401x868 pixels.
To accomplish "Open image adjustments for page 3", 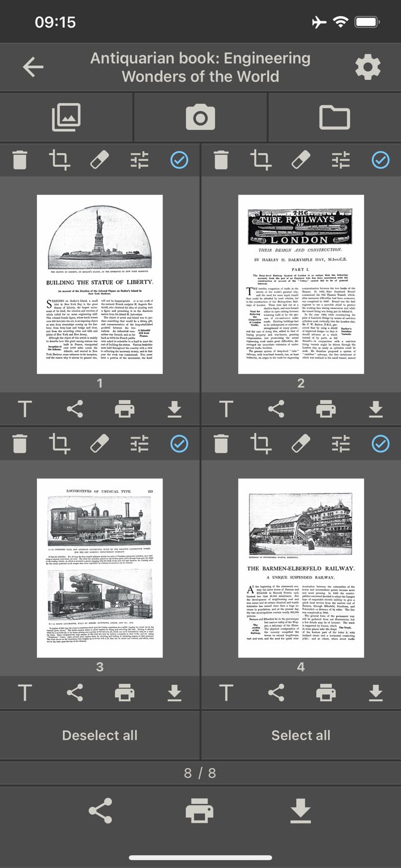I will click(x=139, y=444).
